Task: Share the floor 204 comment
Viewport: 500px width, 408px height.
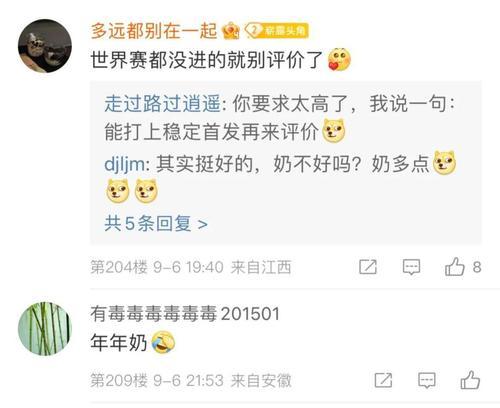Action: click(368, 267)
